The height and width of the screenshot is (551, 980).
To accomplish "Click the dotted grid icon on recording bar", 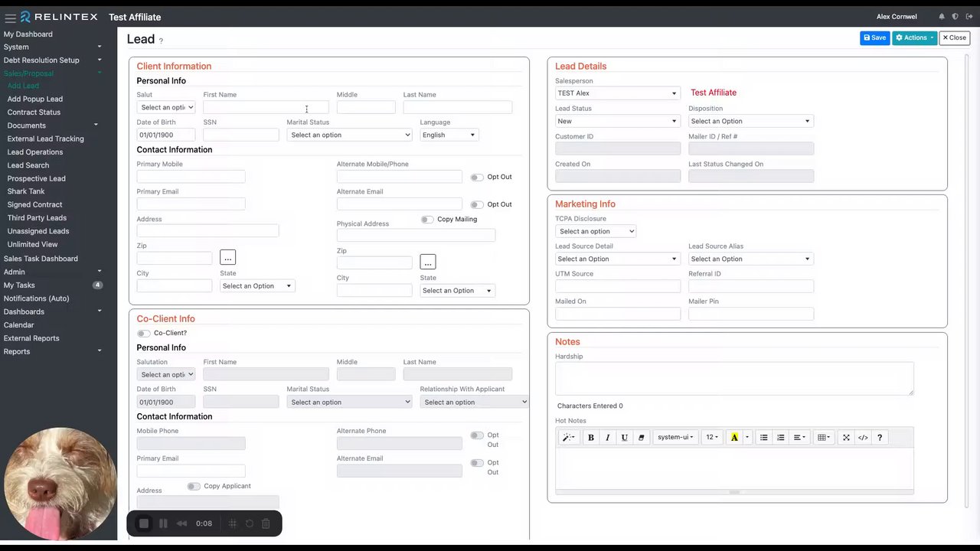I will tap(233, 523).
